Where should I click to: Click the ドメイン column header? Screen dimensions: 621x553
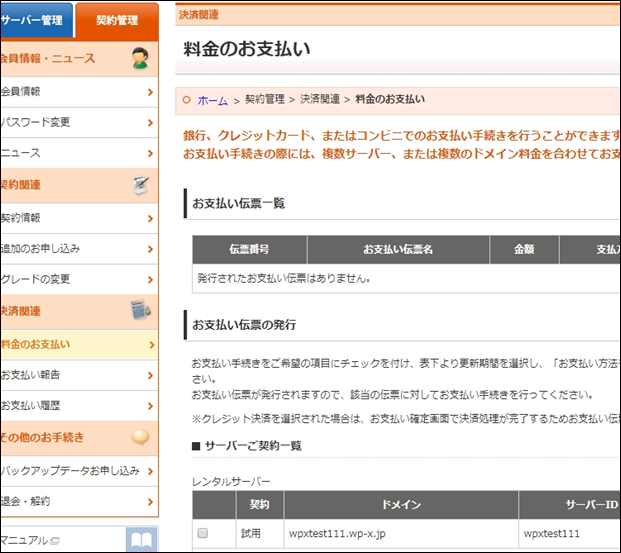pos(401,504)
